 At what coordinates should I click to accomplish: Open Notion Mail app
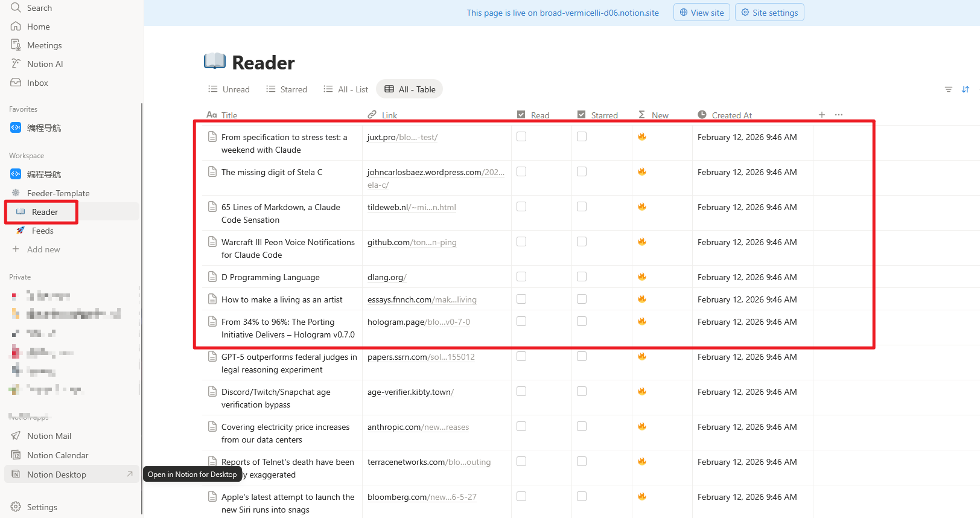49,436
